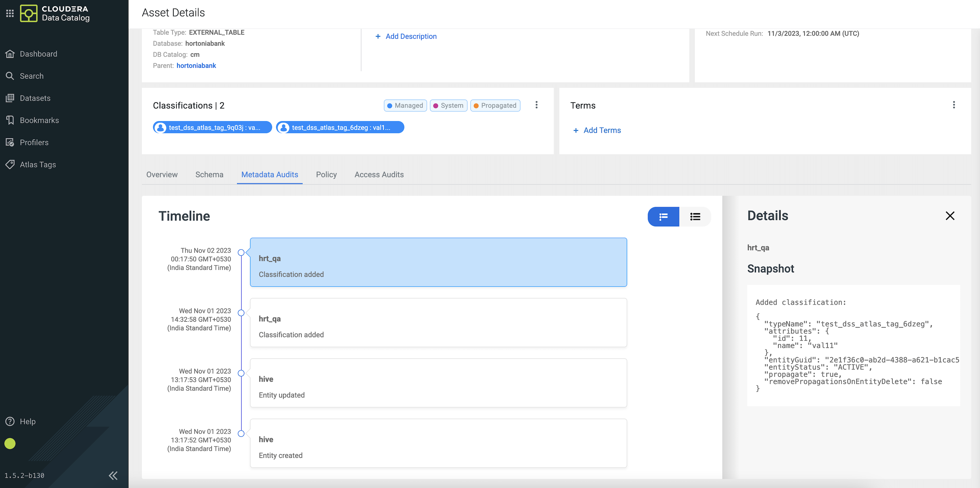
Task: Open the Datasets sidebar item
Action: (x=35, y=98)
